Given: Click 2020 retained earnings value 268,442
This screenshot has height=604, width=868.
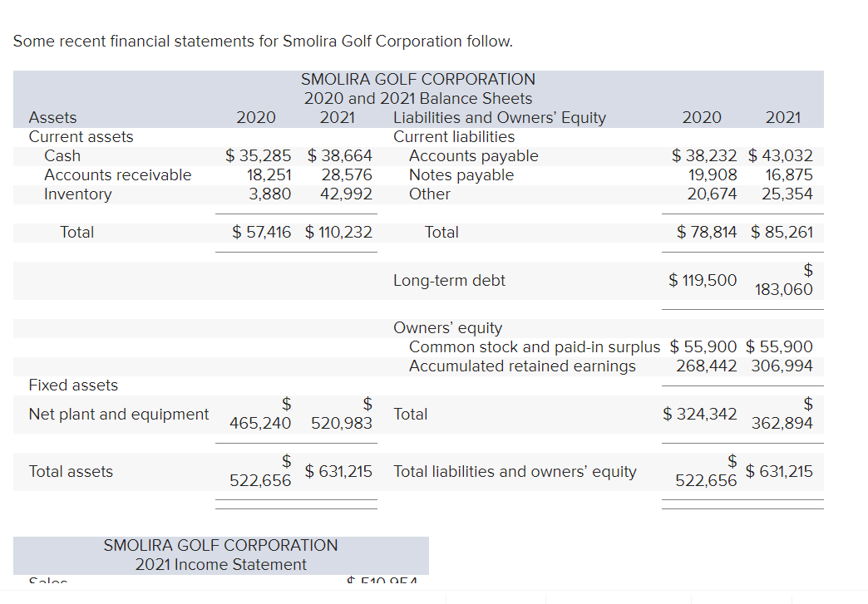Looking at the screenshot, I should [x=707, y=366].
